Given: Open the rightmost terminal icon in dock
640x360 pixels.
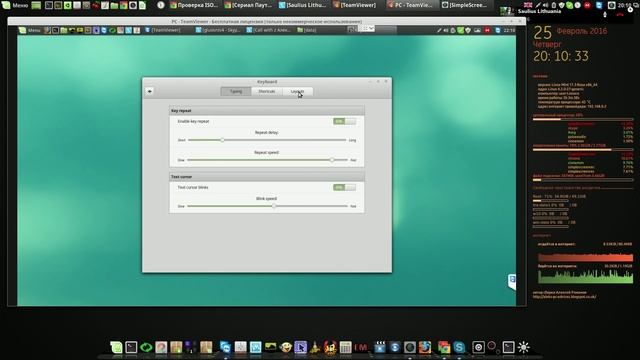Looking at the screenshot, I should (x=509, y=347).
